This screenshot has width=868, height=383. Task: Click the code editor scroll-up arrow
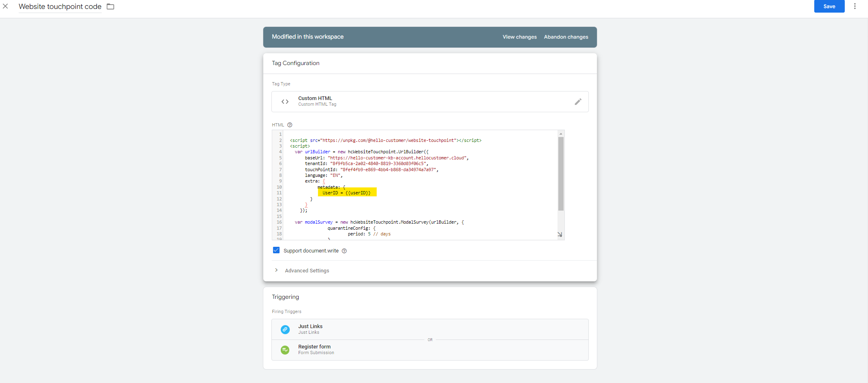tap(561, 134)
